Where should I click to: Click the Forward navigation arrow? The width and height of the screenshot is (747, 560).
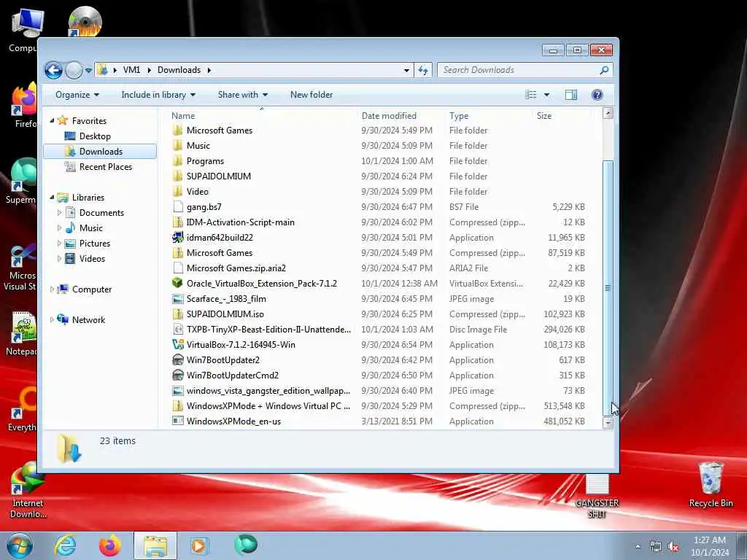(74, 71)
